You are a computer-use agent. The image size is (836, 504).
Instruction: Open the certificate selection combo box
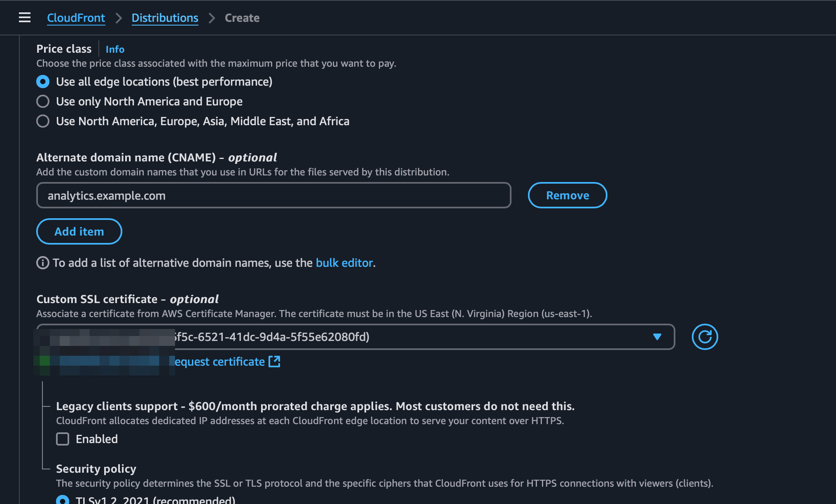click(x=356, y=337)
